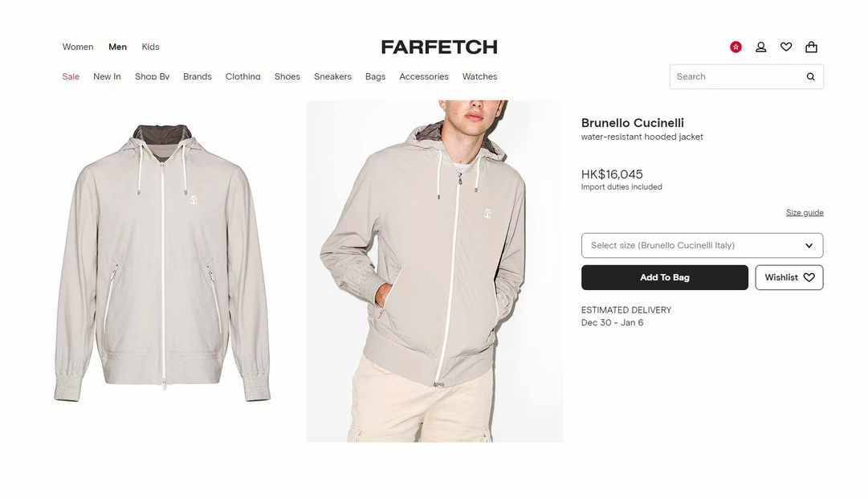Click the Brunello Cucinelli brand link
The image size is (868, 499).
click(x=632, y=123)
